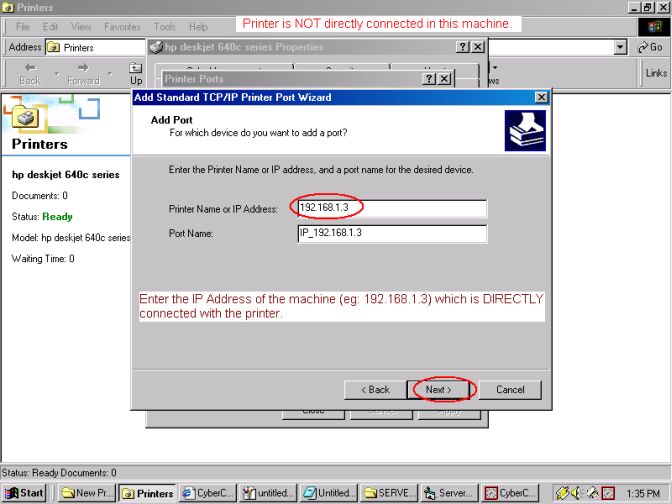Open the File menu
Image resolution: width=672 pixels, height=504 pixels.
pyautogui.click(x=23, y=27)
